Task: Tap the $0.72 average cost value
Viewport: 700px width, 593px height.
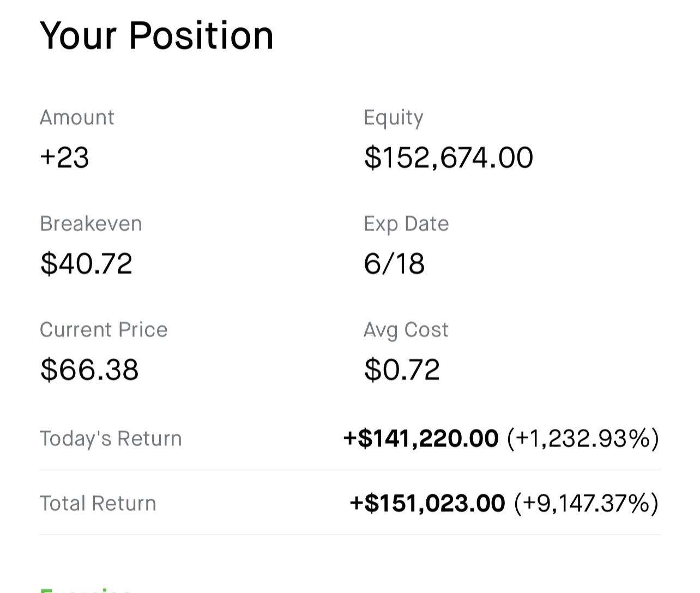Action: point(402,370)
